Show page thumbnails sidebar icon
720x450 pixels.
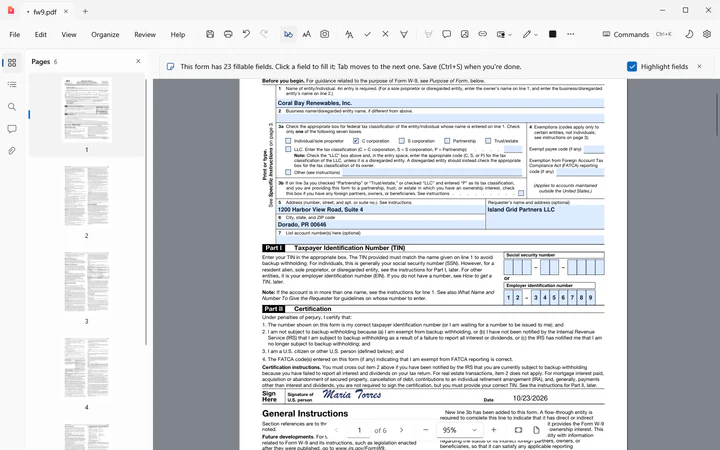(x=12, y=63)
